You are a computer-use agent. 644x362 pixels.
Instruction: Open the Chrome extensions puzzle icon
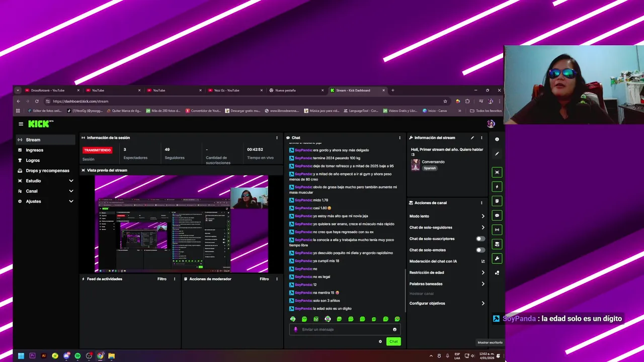(467, 101)
